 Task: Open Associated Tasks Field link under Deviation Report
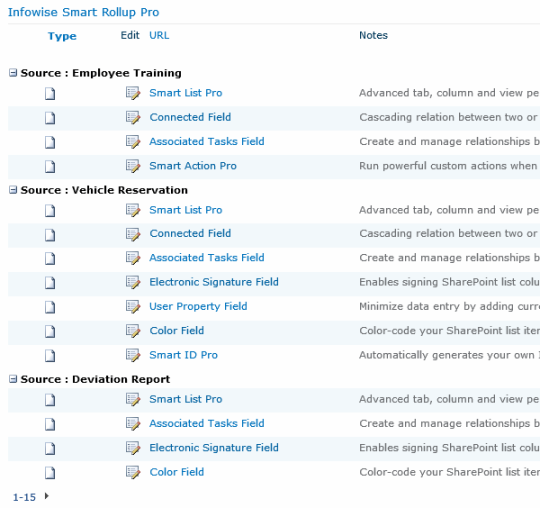(207, 423)
